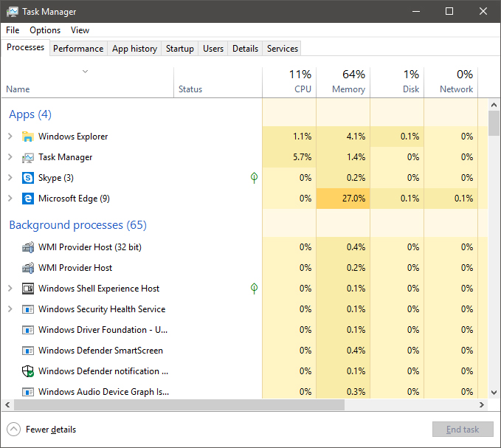Open the File menu
This screenshot has width=501, height=448.
(x=13, y=30)
